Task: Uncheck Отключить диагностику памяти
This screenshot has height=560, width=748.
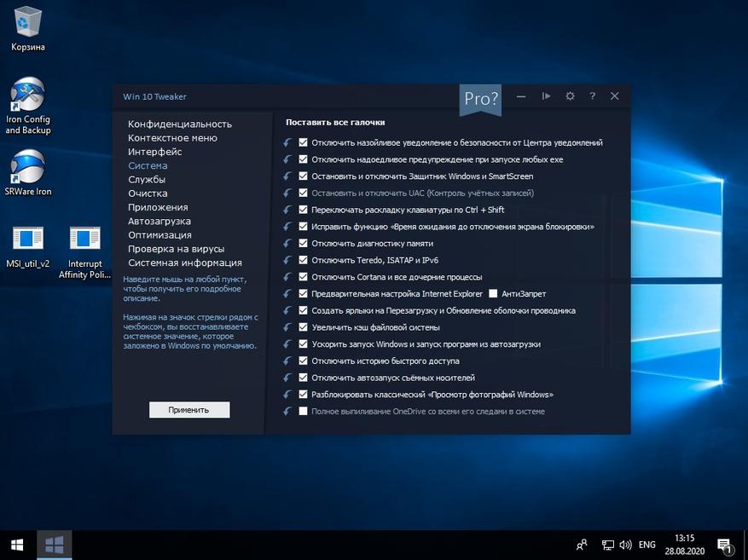Action: tap(303, 243)
